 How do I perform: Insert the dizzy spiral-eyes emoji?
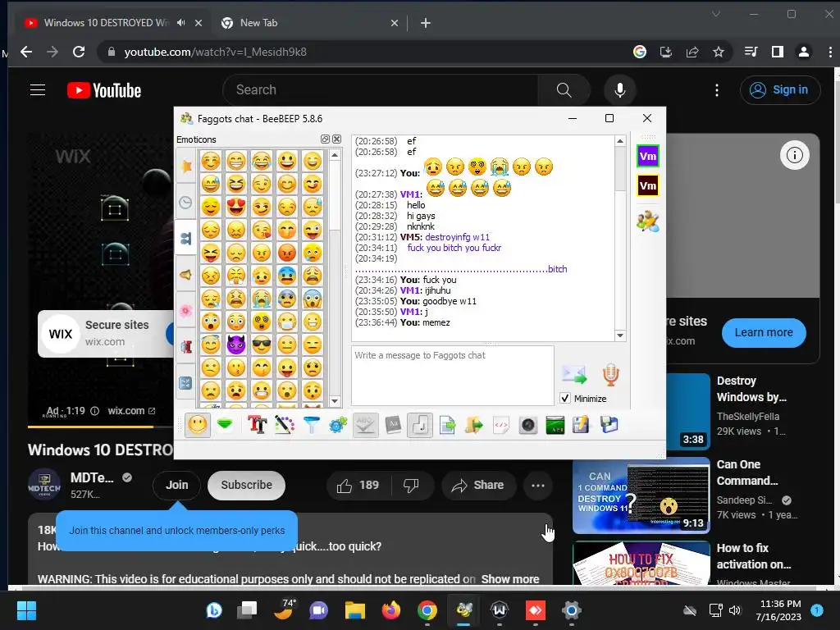tap(262, 322)
